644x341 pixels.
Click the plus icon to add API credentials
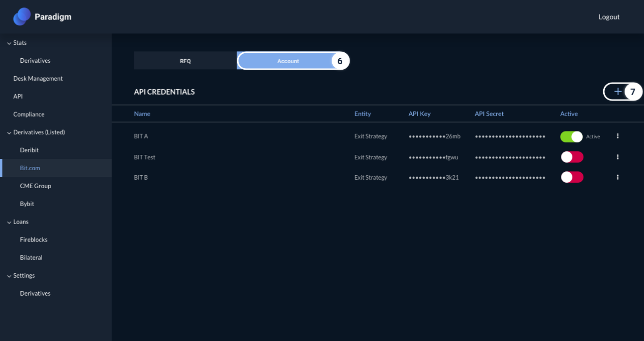coord(618,92)
